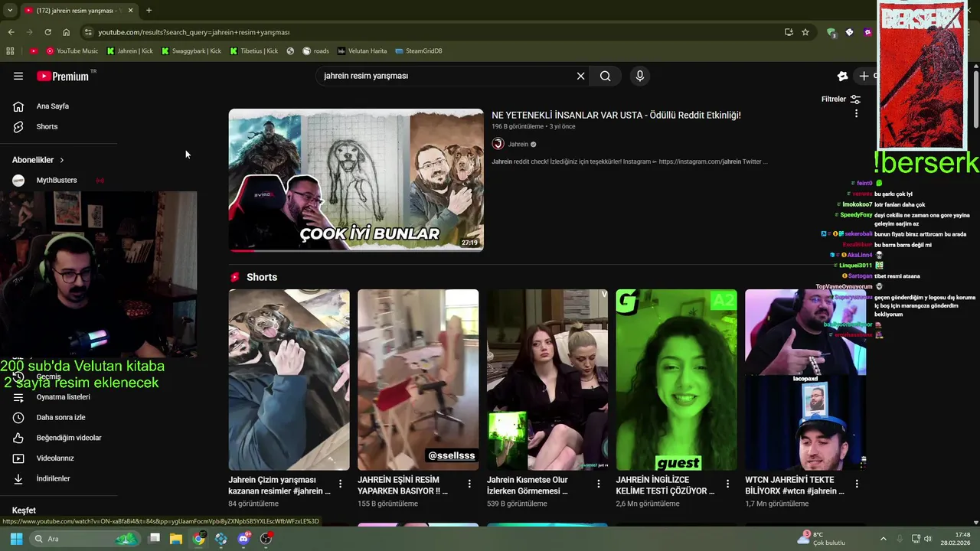Viewport: 980px width, 551px height.
Task: Expand the Abonelikler section chevron
Action: [x=61, y=160]
